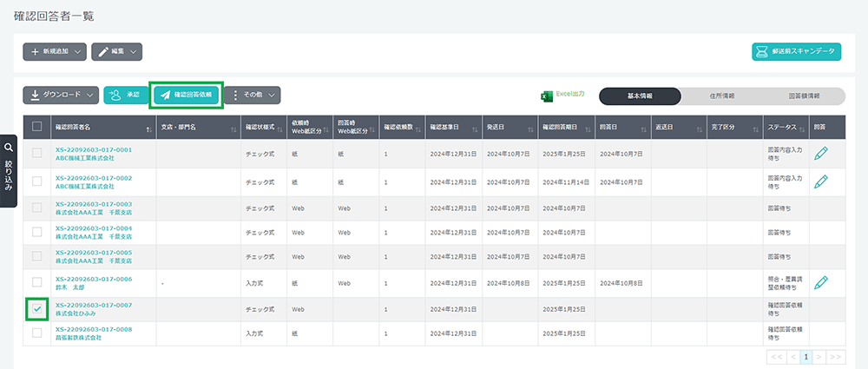Click the 承認 approval person icon button
868x369 pixels.
[x=126, y=95]
